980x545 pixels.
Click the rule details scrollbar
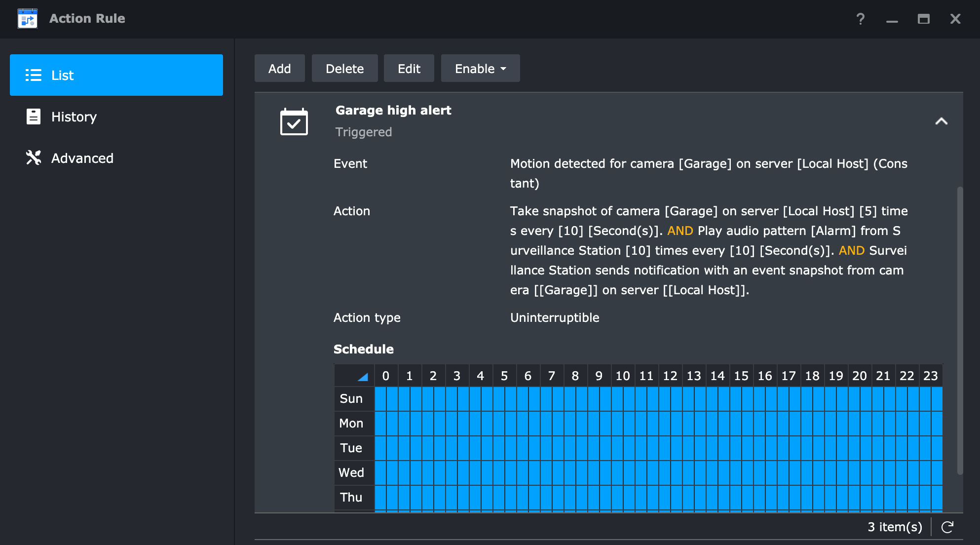click(x=960, y=330)
